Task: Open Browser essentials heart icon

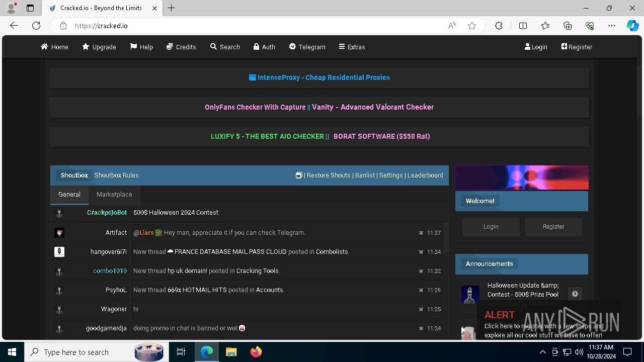Action: 590,26
